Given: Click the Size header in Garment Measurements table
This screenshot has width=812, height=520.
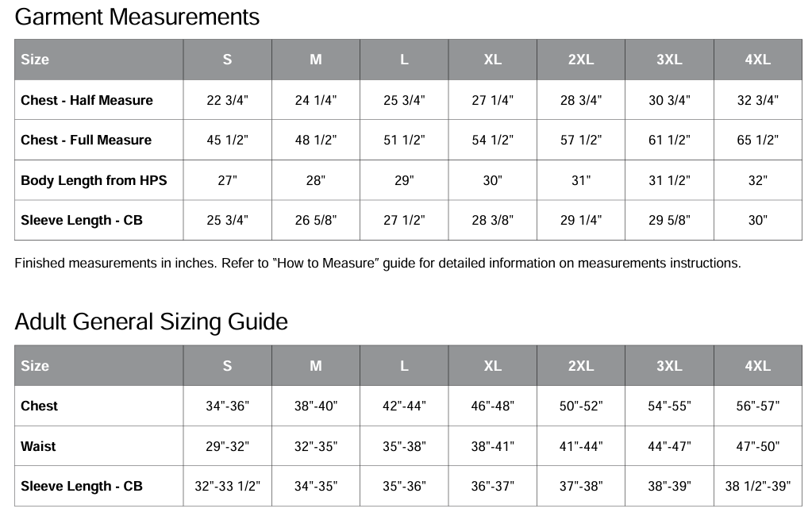Looking at the screenshot, I should point(35,60).
